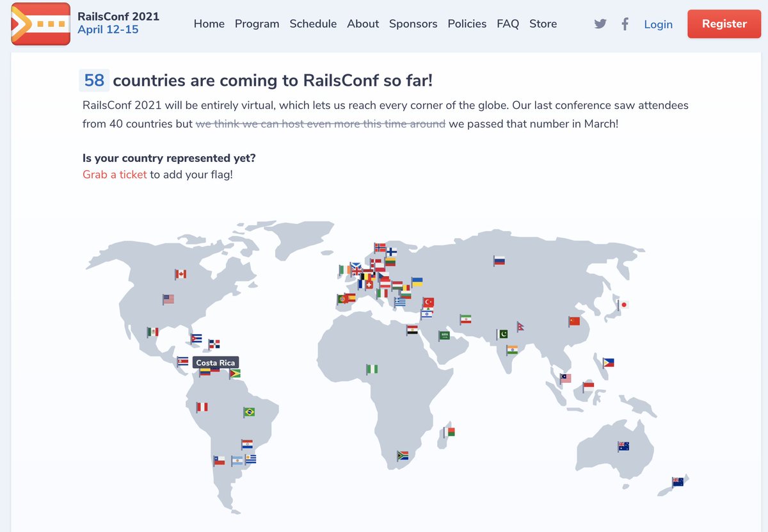Viewport: 768px width, 532px height.
Task: Open the Twitter profile icon
Action: 600,24
